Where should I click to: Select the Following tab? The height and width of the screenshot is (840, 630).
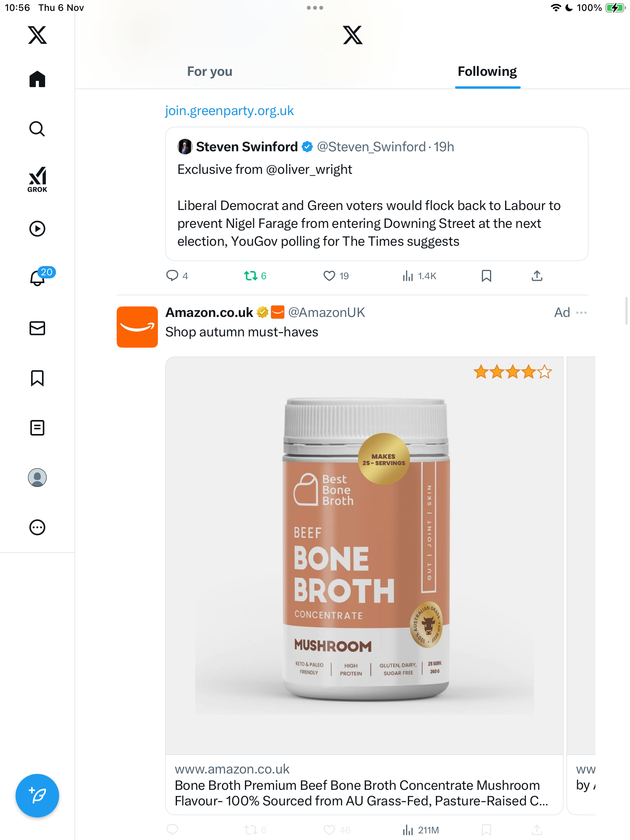(487, 72)
